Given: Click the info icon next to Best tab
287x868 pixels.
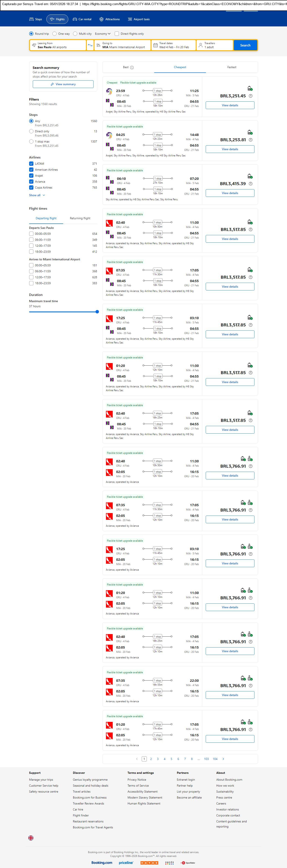Looking at the screenshot, I should (132, 67).
